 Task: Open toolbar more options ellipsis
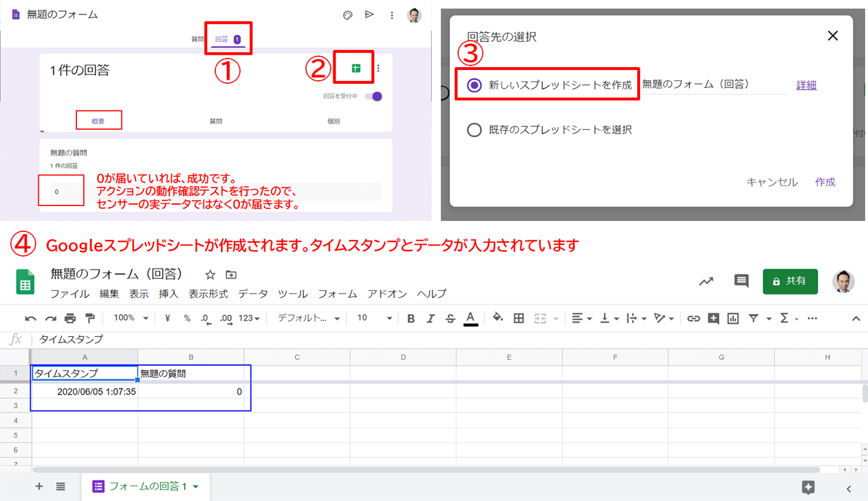tap(812, 318)
